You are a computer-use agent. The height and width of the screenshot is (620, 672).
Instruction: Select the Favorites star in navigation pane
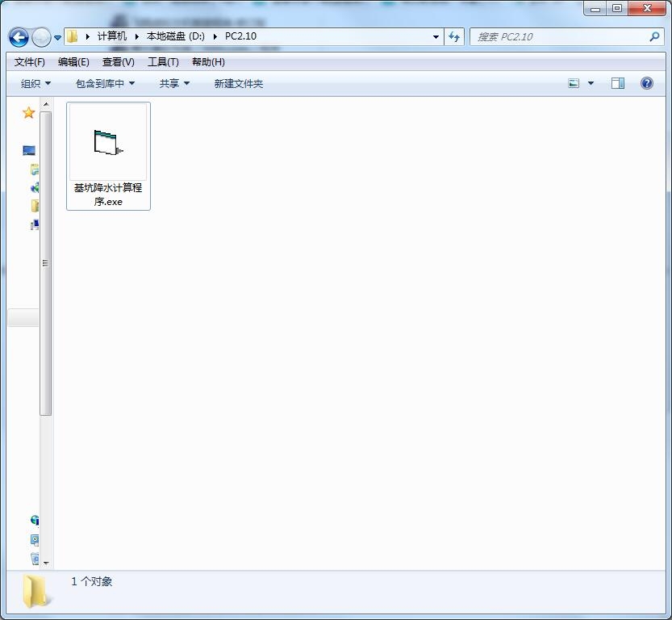29,113
